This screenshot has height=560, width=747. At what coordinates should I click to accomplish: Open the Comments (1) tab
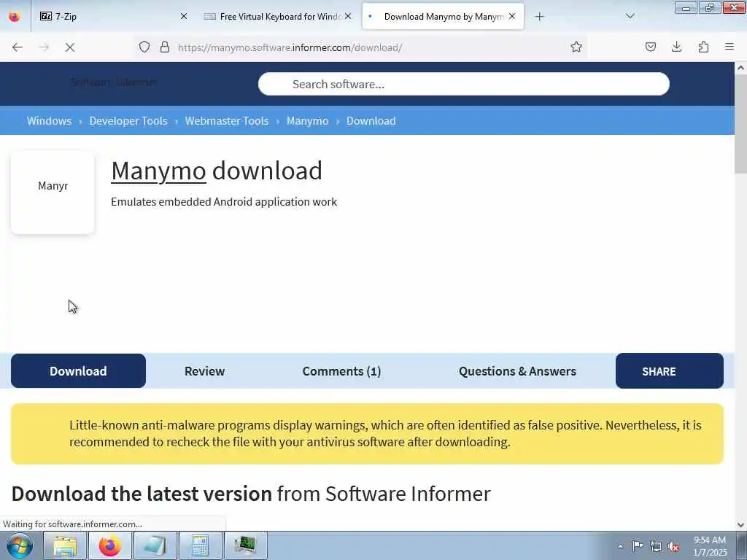(x=341, y=371)
